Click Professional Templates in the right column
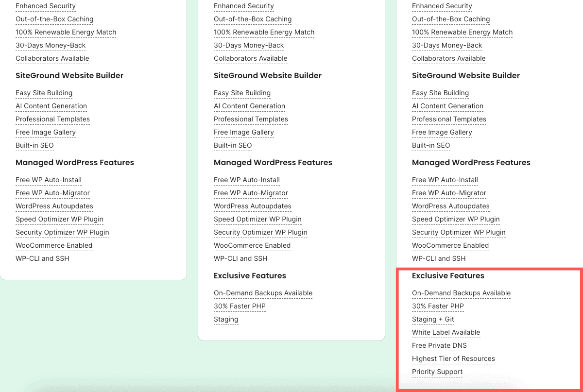Image resolution: width=583 pixels, height=392 pixels. 449,119
